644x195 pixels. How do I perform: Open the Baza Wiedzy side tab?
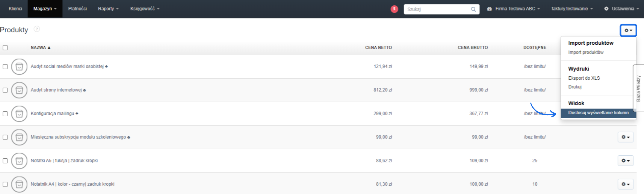coord(639,88)
